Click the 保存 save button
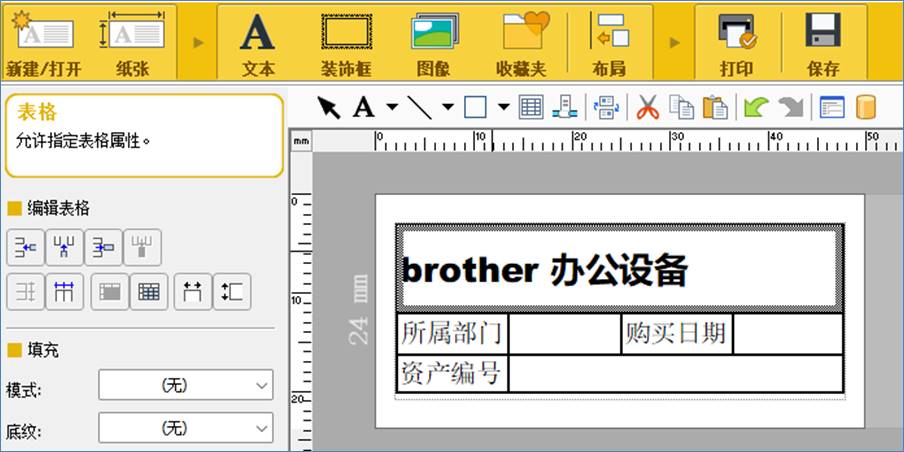 822,43
